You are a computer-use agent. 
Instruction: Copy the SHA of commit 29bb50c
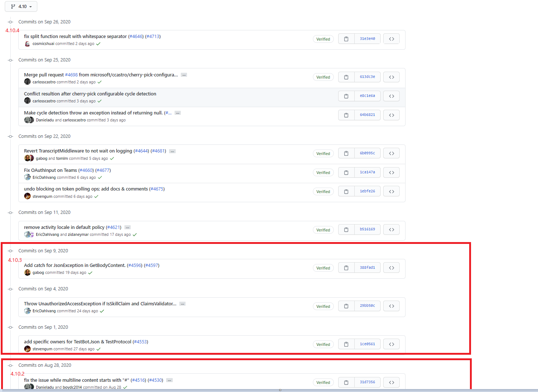pos(346,306)
